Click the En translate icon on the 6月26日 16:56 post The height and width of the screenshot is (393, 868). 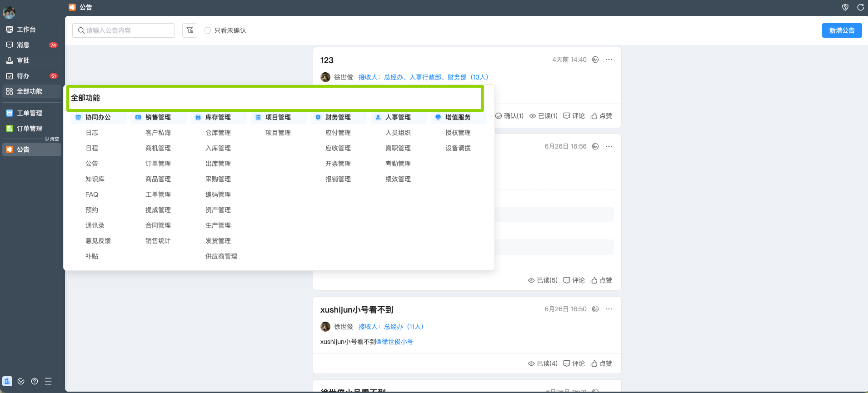(x=595, y=146)
